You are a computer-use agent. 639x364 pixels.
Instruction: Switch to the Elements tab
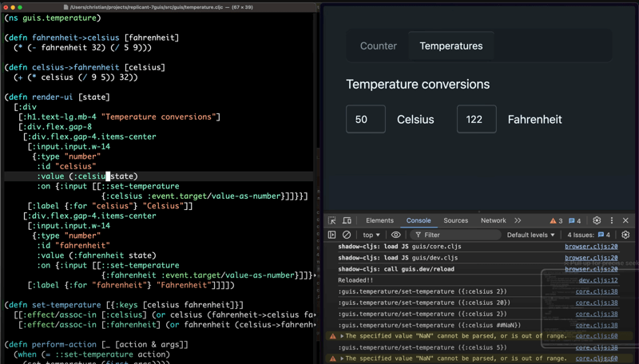379,220
